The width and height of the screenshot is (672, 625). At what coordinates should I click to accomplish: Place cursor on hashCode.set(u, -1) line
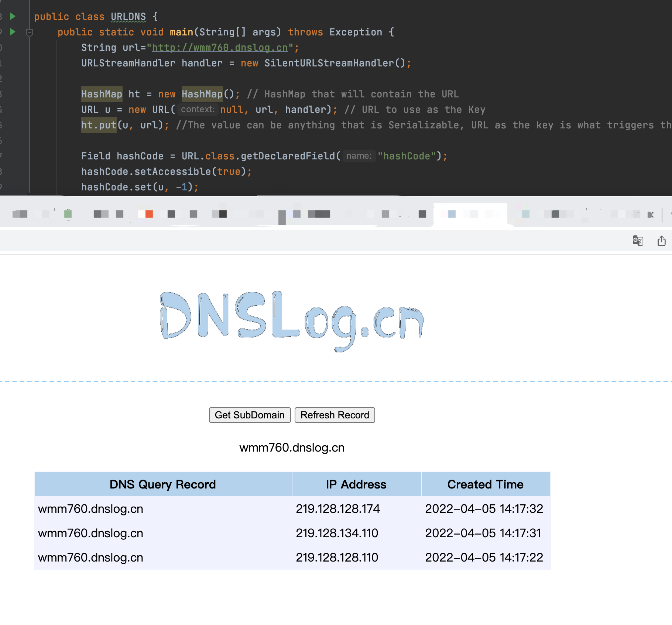[x=140, y=187]
